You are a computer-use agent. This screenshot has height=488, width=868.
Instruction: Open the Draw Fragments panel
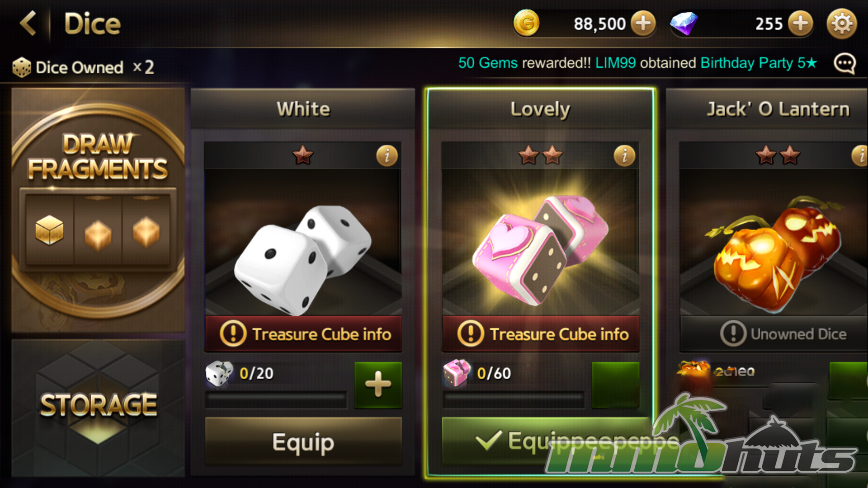[x=98, y=211]
